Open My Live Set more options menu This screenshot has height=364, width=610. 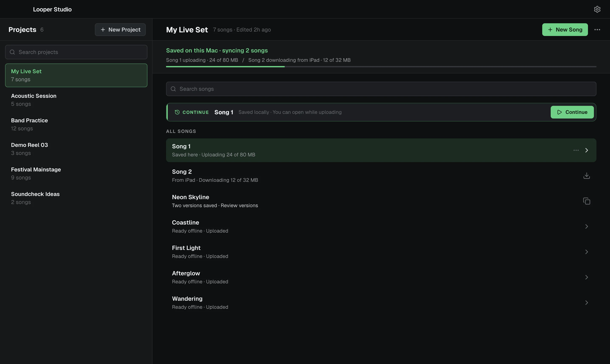[x=597, y=30]
